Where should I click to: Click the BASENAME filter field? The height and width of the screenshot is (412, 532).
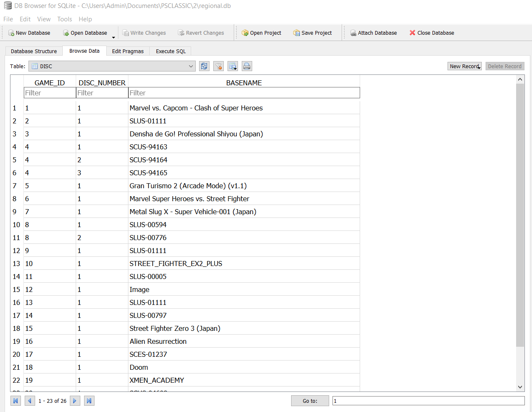[244, 93]
